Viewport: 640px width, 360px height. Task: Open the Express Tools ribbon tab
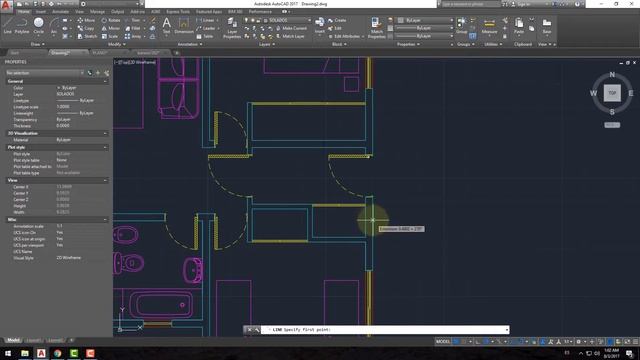178,12
